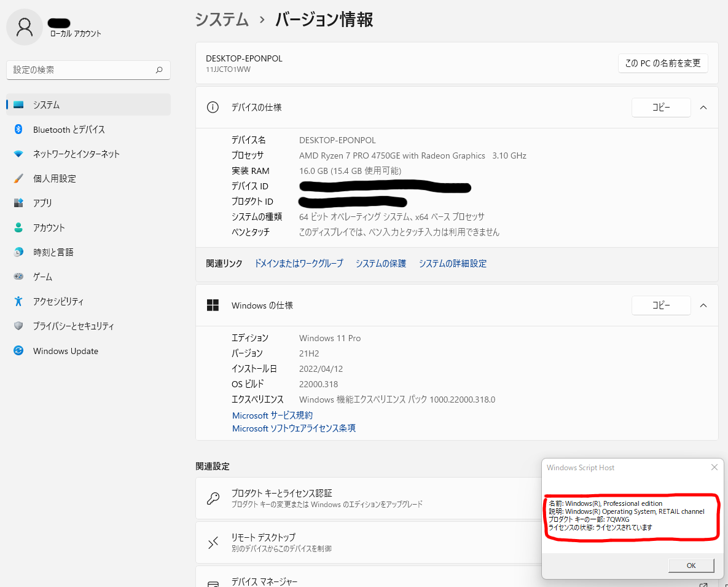
Task: Click the 設定の検索 search field
Action: 88,70
